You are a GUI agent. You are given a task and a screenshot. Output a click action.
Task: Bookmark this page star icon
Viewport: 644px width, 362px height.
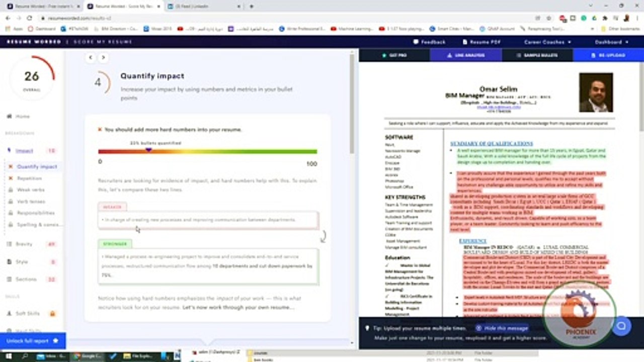coord(549,18)
